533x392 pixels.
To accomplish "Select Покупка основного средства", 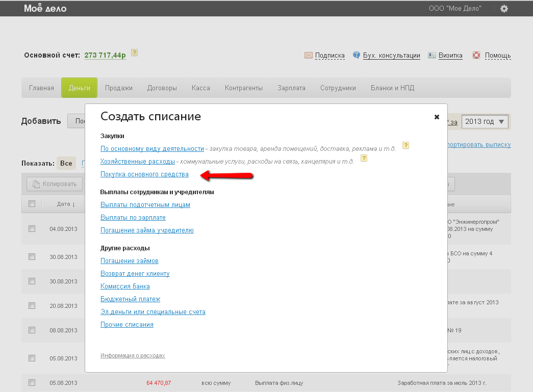I will pos(144,174).
